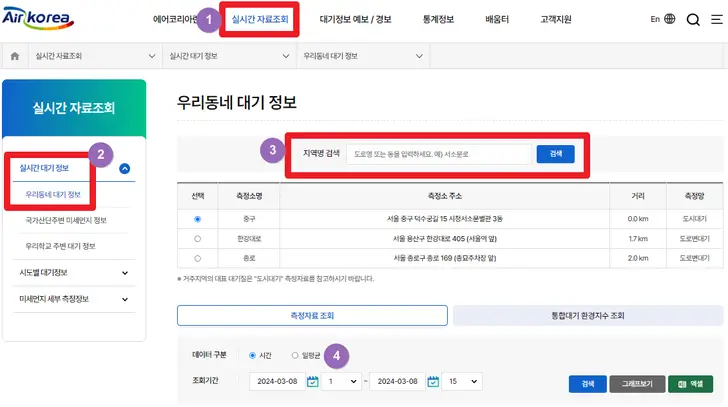Choose 일평균 data type radio
Viewport: 728px width, 407px height.
[x=295, y=355]
